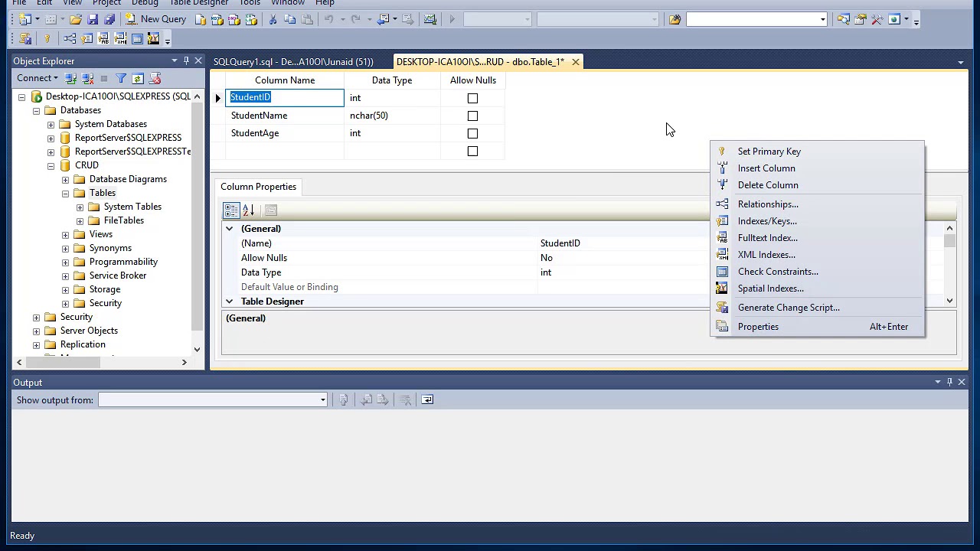Open the find combo box dropdown in toolbar
This screenshot has width=980, height=551.
823,19
